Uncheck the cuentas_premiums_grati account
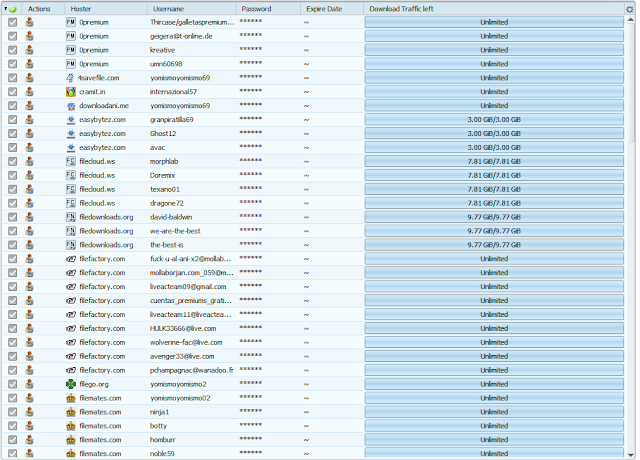Image resolution: width=640 pixels, height=460 pixels. (13, 300)
